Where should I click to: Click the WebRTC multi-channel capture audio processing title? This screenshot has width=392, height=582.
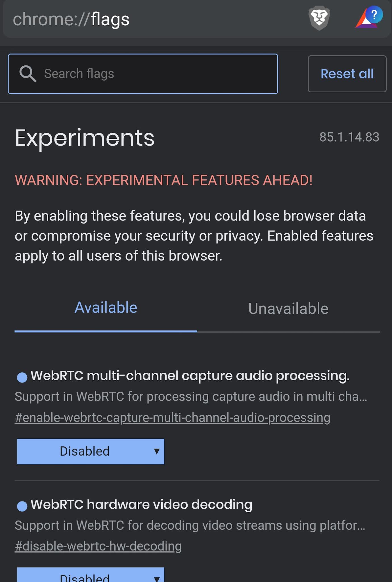[190, 376]
